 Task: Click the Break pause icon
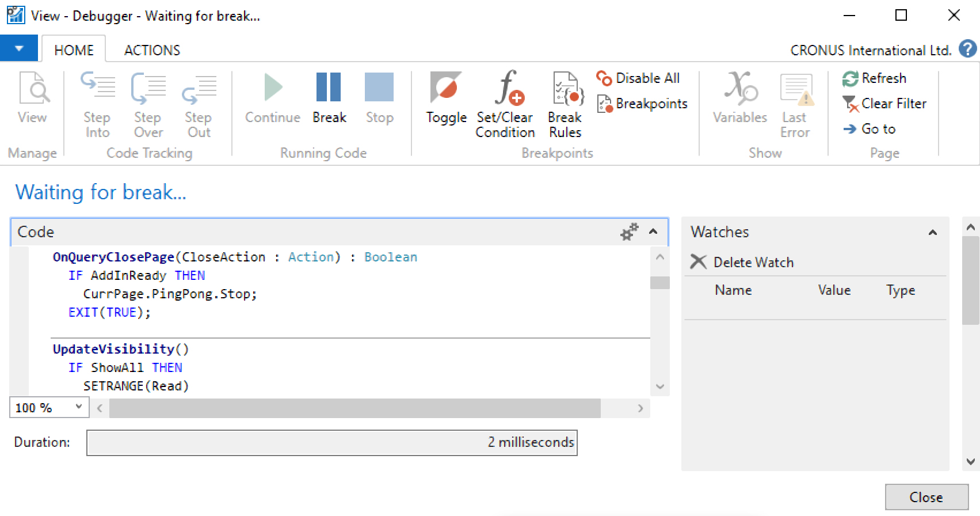pyautogui.click(x=329, y=88)
